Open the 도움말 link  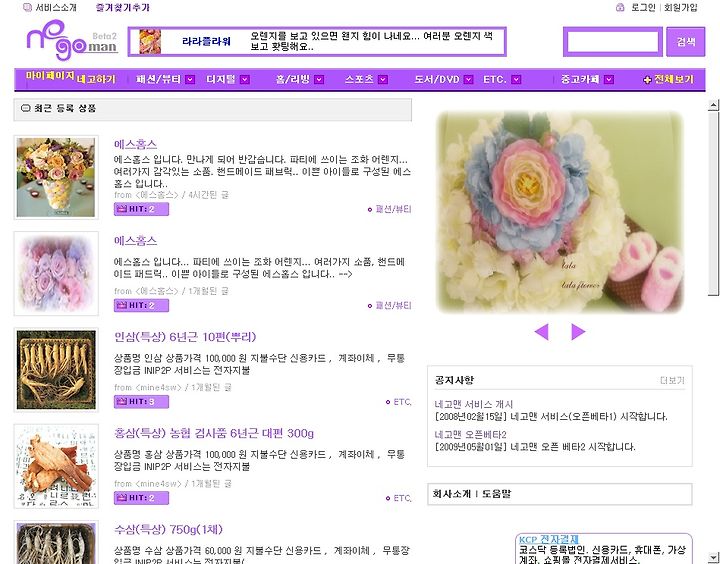coord(496,494)
